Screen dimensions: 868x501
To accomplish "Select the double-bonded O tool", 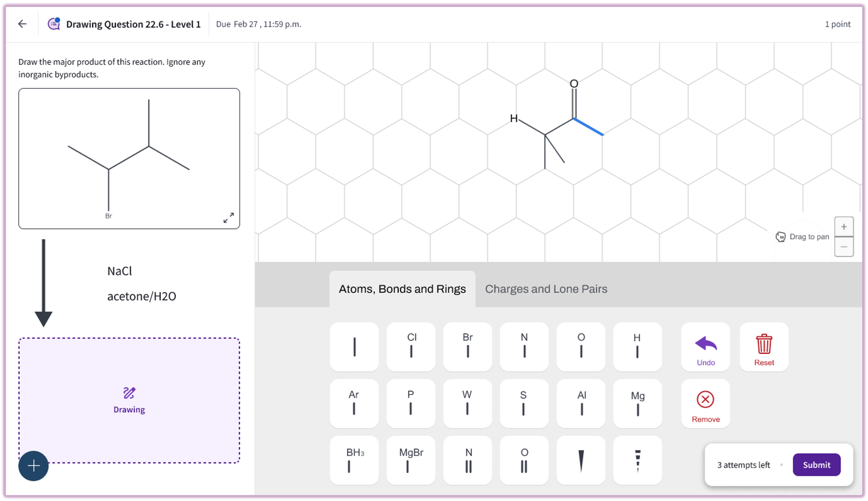I will click(x=524, y=460).
